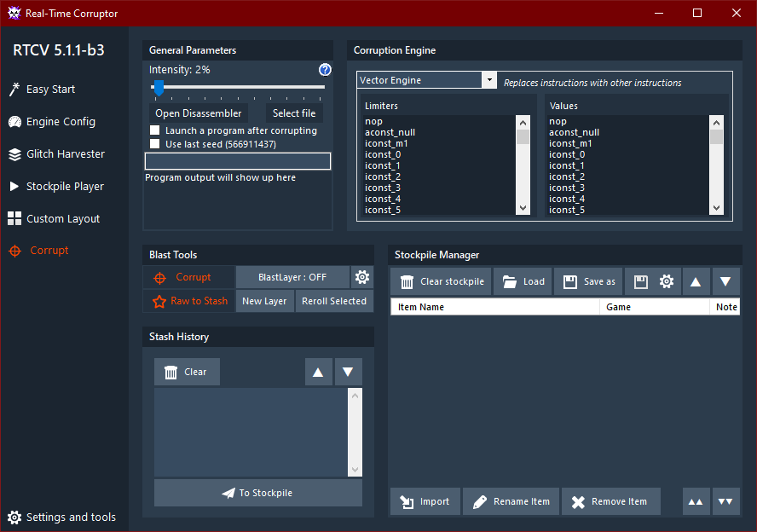Click the Note column header

(x=725, y=307)
